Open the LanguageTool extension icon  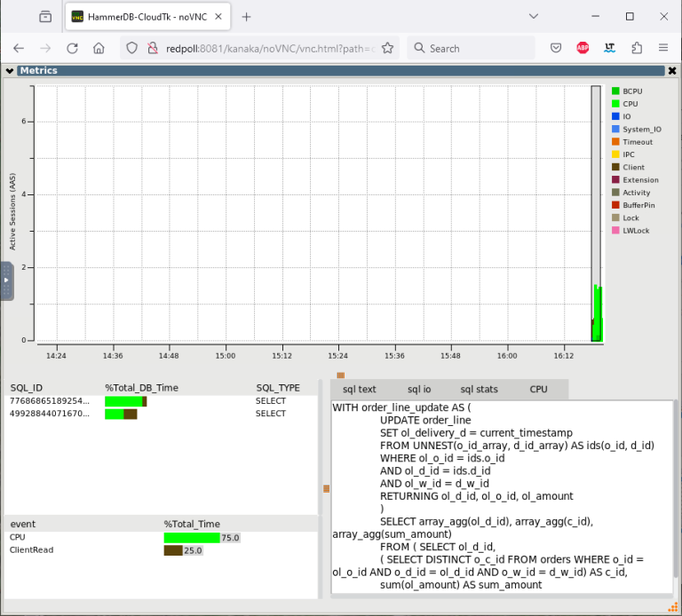609,48
